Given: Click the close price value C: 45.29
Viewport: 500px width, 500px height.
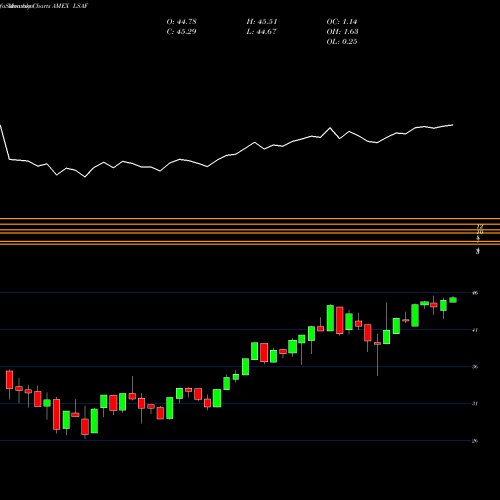Looking at the screenshot, I should pos(181,32).
